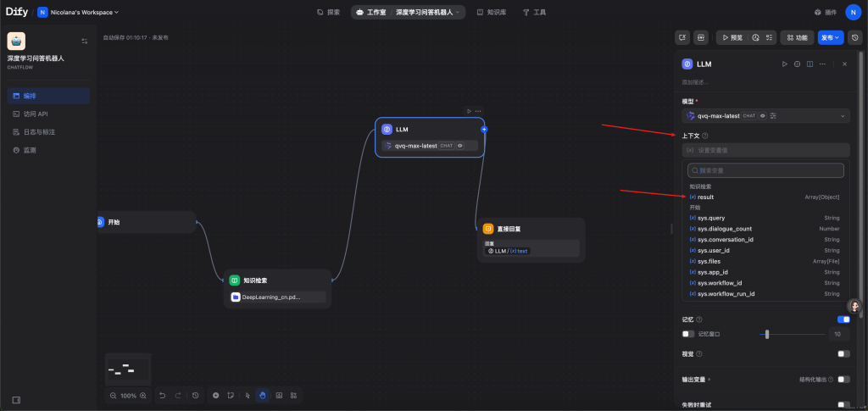
Task: Turn on the 记忆窗口 toggle
Action: tap(688, 334)
